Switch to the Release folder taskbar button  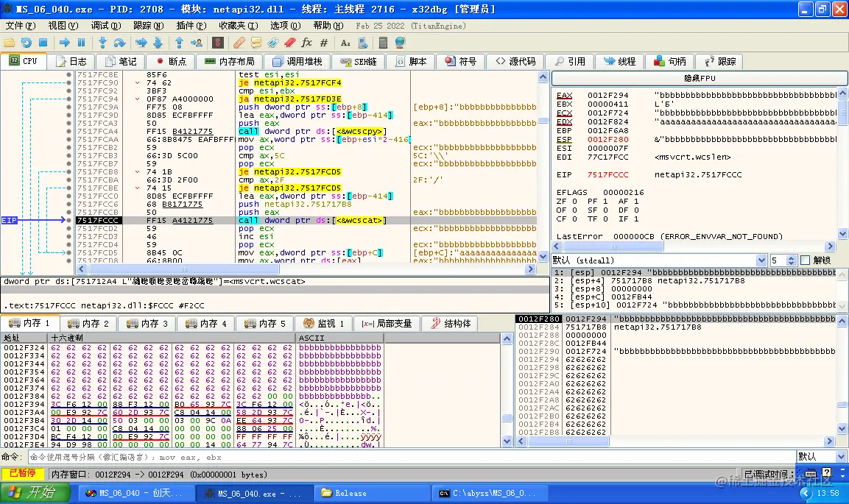pyautogui.click(x=371, y=493)
